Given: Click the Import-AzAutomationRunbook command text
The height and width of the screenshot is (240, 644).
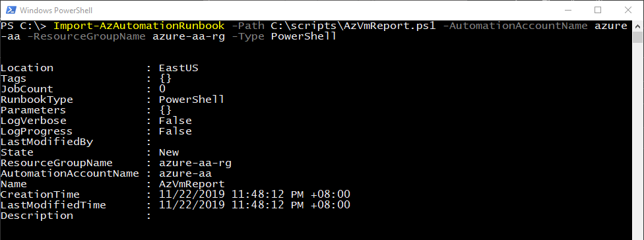Looking at the screenshot, I should point(139,26).
